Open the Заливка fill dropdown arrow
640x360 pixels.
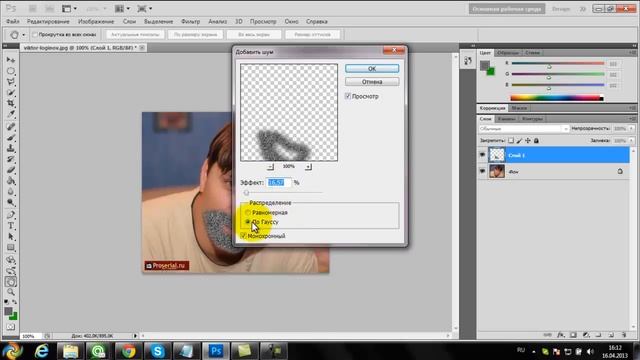pos(631,140)
